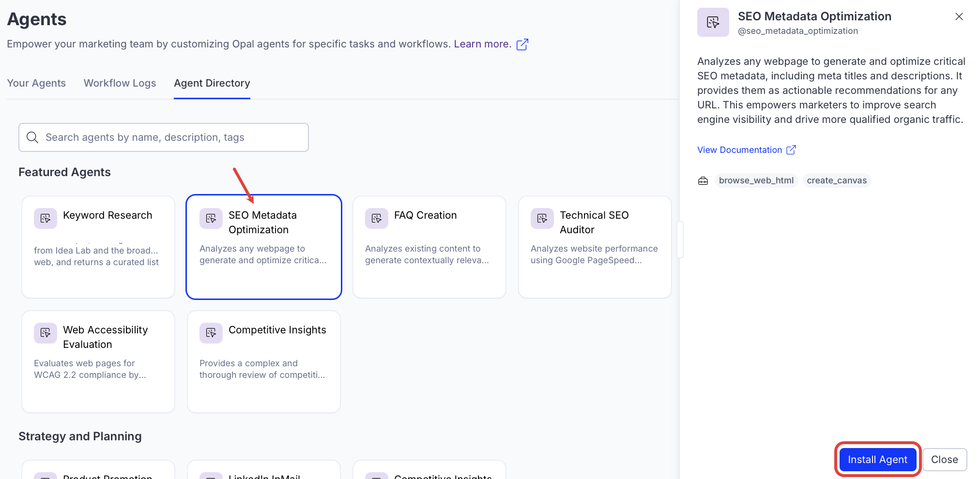Click the Keyword Research agent icon
Image resolution: width=980 pixels, height=479 pixels.
[x=46, y=219]
